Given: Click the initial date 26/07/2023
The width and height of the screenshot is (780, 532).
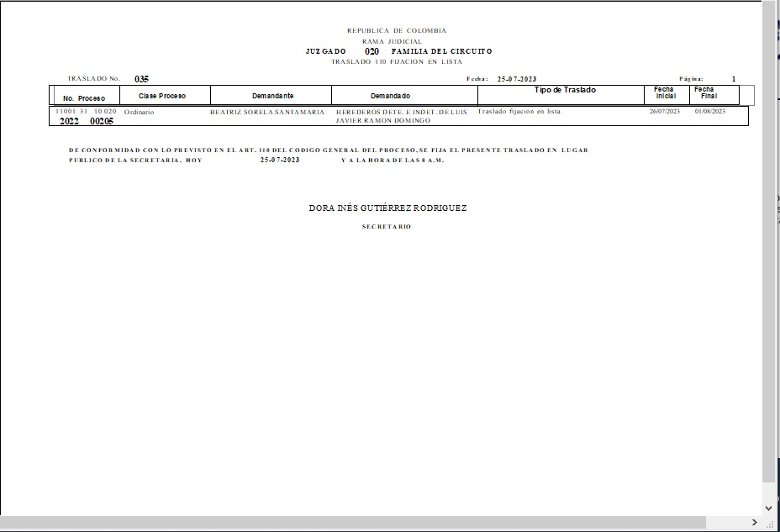Looking at the screenshot, I should pyautogui.click(x=664, y=111).
